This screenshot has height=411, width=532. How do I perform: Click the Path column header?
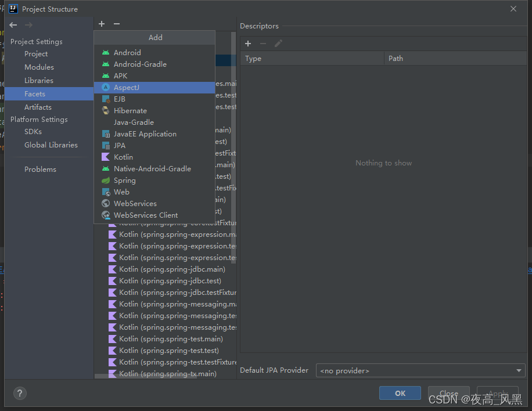455,58
